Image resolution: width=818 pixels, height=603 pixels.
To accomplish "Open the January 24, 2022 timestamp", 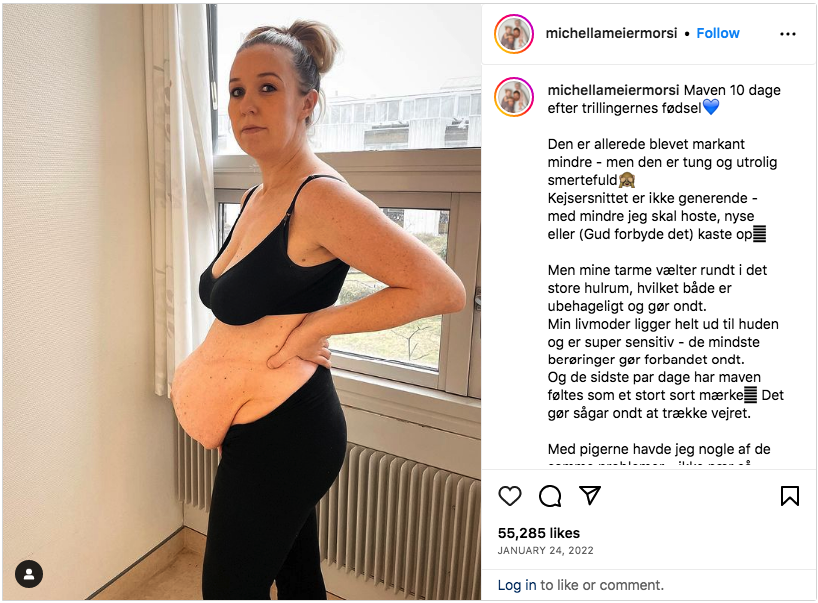I will click(x=545, y=550).
